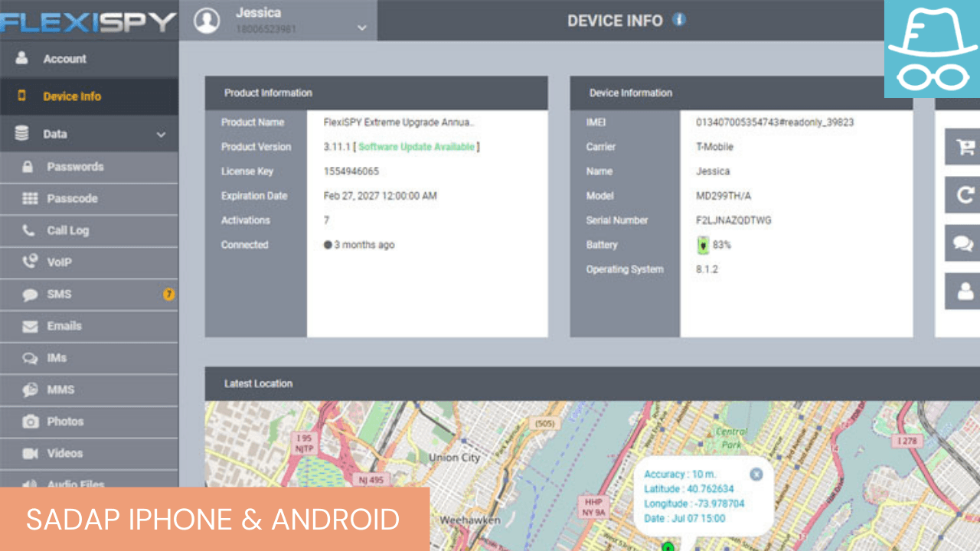The image size is (980, 551).
Task: Click the license key 1554946065
Action: (x=351, y=171)
